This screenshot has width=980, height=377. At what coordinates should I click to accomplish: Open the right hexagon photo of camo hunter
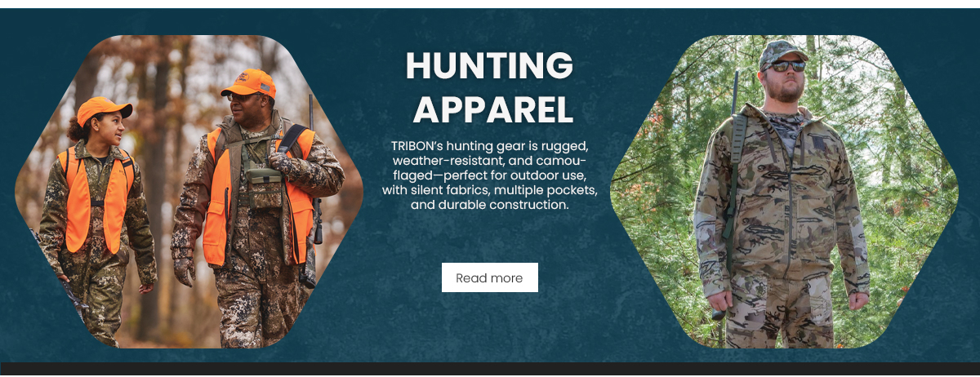(784, 192)
